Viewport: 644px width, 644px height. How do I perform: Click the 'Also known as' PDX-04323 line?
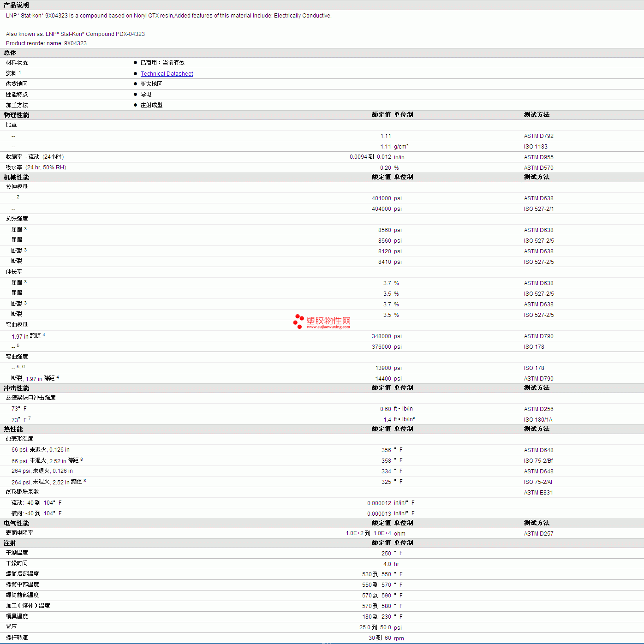[75, 34]
